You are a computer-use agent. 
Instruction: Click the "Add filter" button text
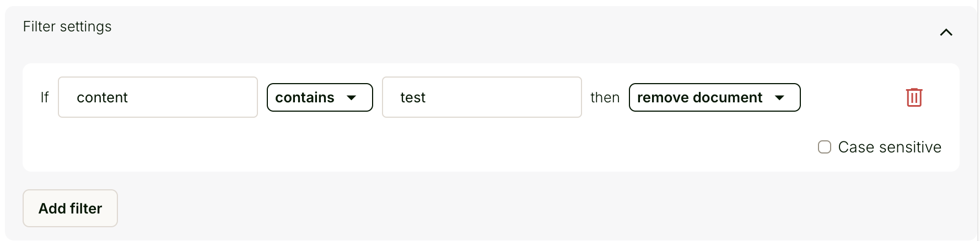click(x=70, y=209)
